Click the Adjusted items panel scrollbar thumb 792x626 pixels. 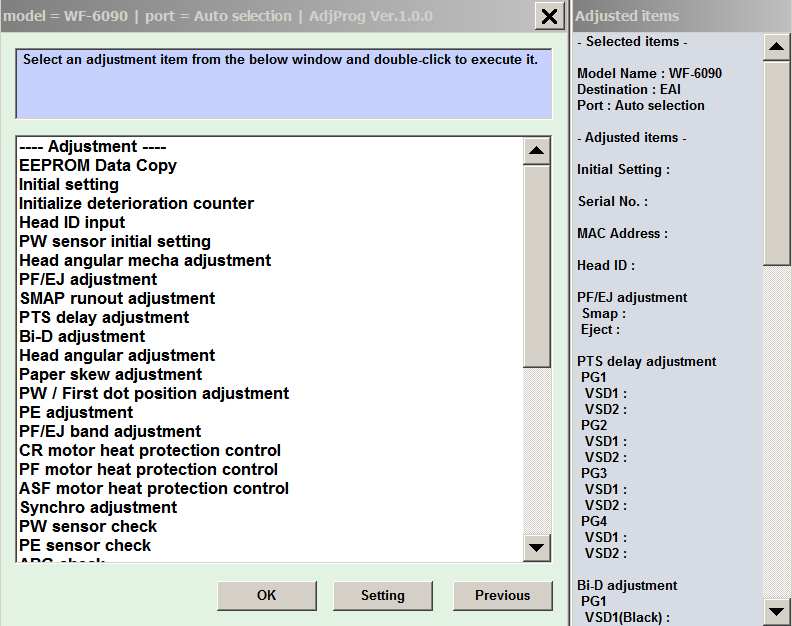click(x=776, y=163)
